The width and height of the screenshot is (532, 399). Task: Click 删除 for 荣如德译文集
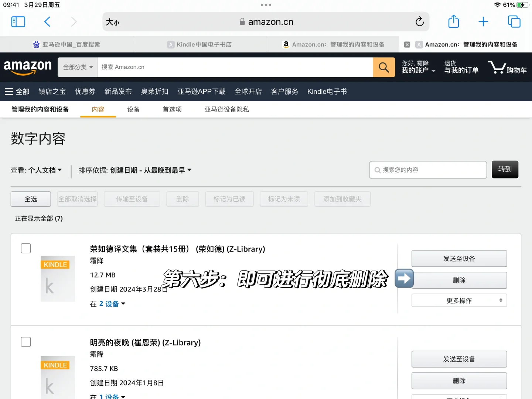tap(459, 280)
